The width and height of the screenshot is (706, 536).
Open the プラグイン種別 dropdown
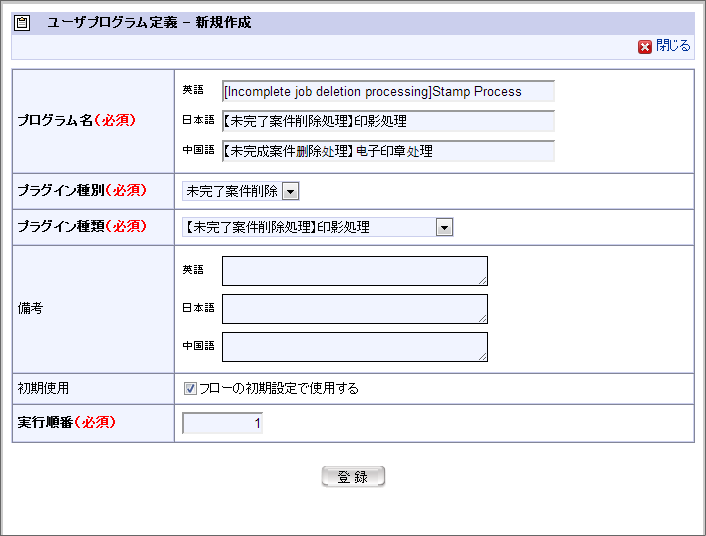tap(290, 191)
